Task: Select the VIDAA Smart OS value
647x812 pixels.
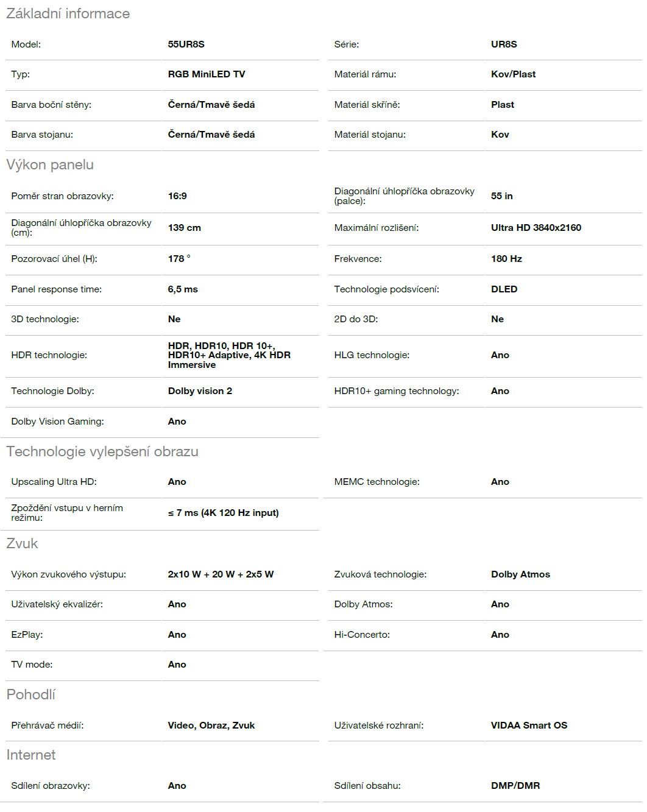Action: pos(529,726)
